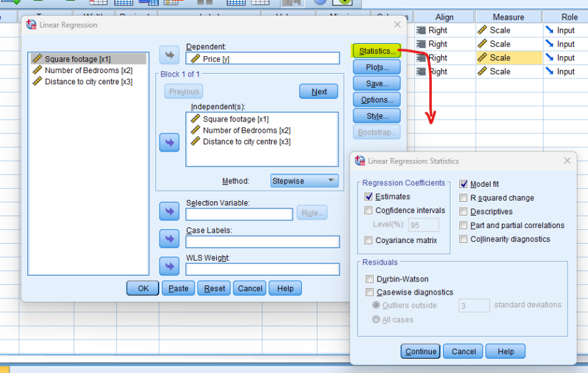Enable Confidence intervals checkbox
588x373 pixels.
(369, 210)
